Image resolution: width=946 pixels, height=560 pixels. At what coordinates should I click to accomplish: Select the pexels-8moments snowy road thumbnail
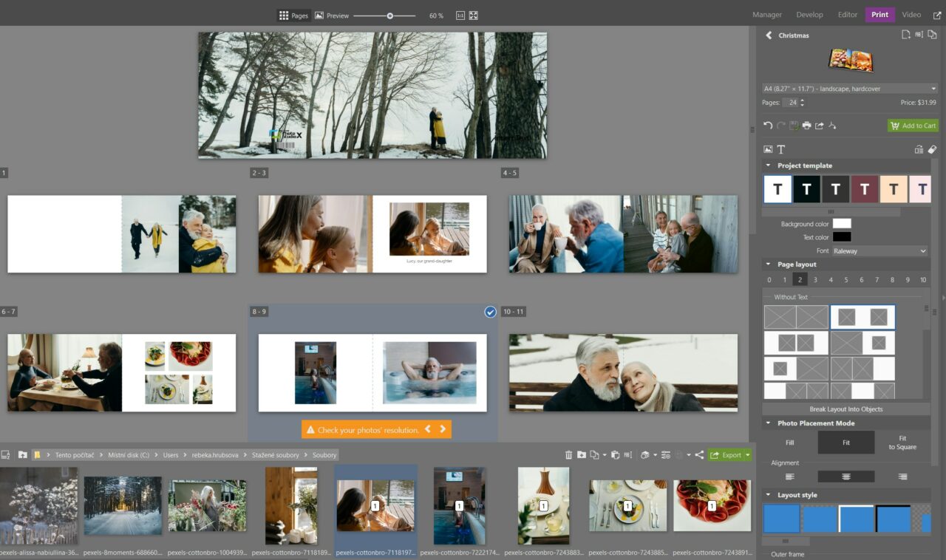[x=123, y=505]
